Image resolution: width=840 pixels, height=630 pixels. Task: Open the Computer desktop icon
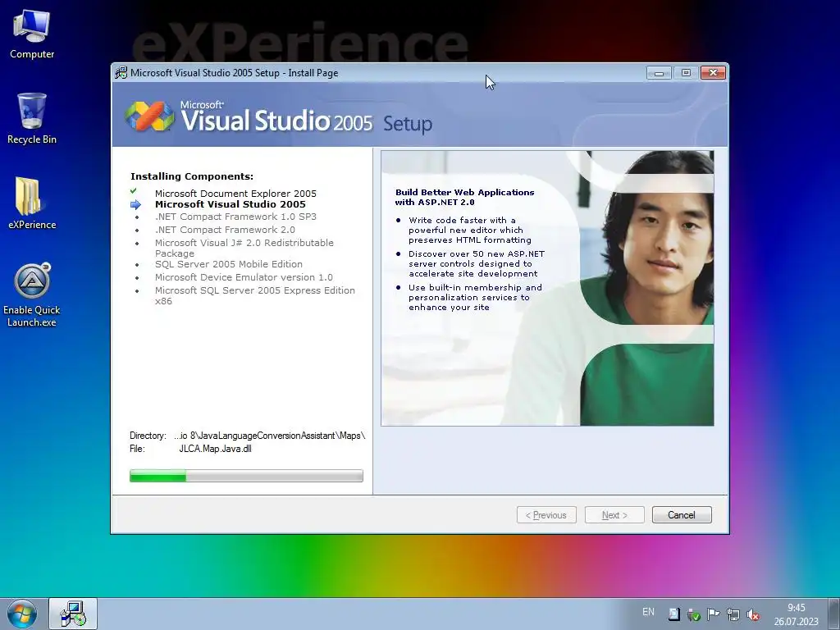(x=32, y=34)
